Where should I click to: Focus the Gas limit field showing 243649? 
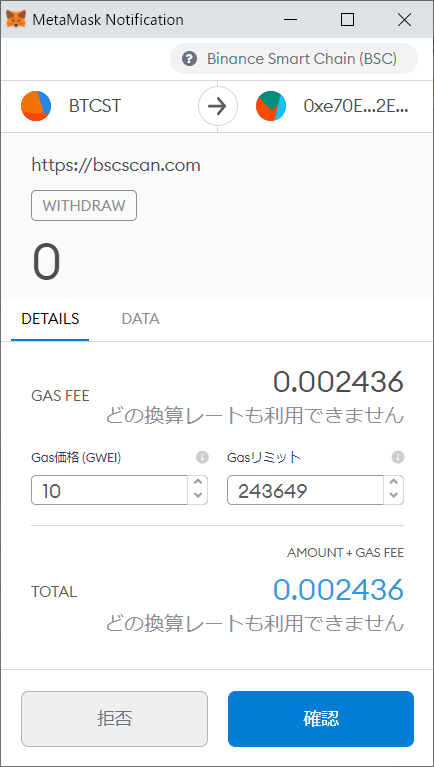(305, 490)
